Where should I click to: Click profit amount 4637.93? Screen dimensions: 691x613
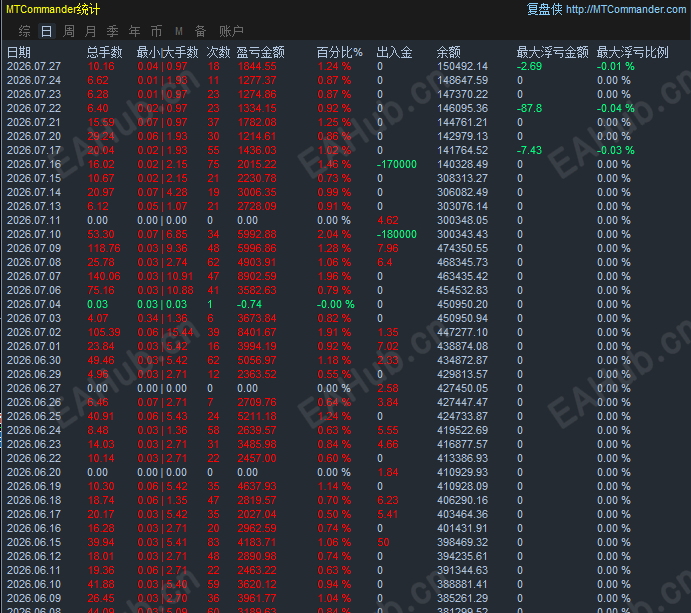[257, 487]
